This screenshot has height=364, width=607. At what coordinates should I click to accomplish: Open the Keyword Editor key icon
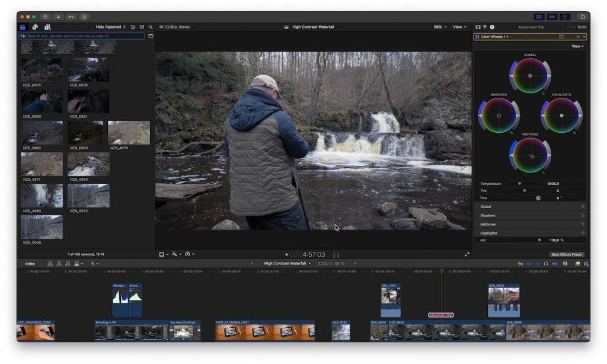pos(71,17)
